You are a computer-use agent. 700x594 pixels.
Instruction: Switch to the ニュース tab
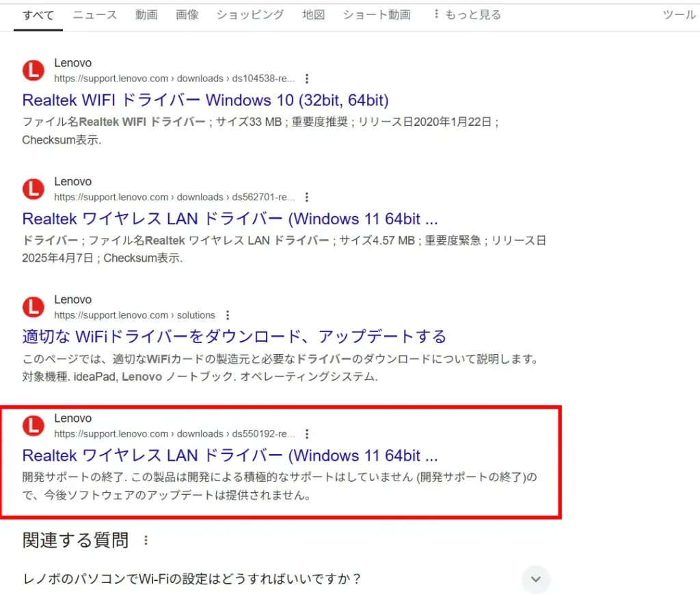pyautogui.click(x=95, y=15)
